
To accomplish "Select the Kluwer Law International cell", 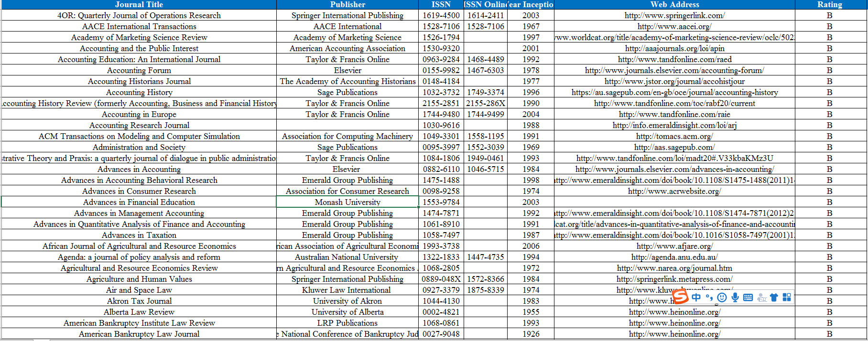I will (347, 290).
